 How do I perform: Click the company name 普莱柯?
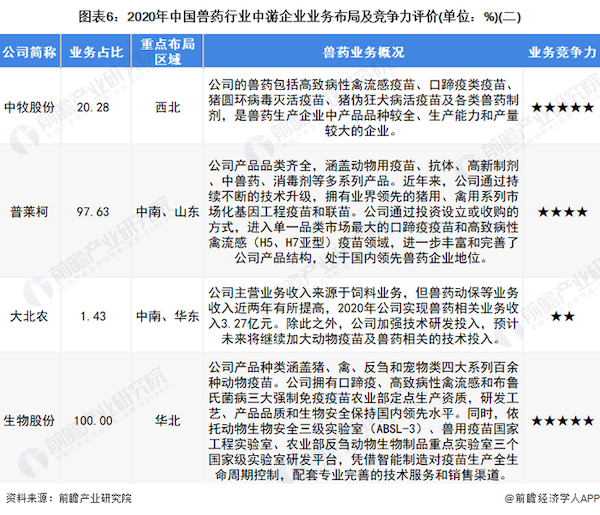tap(29, 212)
